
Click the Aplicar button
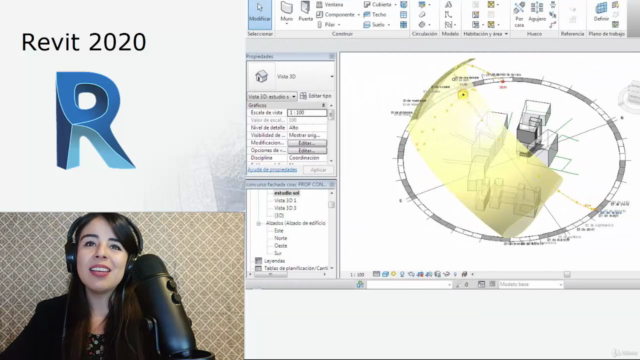coord(318,170)
